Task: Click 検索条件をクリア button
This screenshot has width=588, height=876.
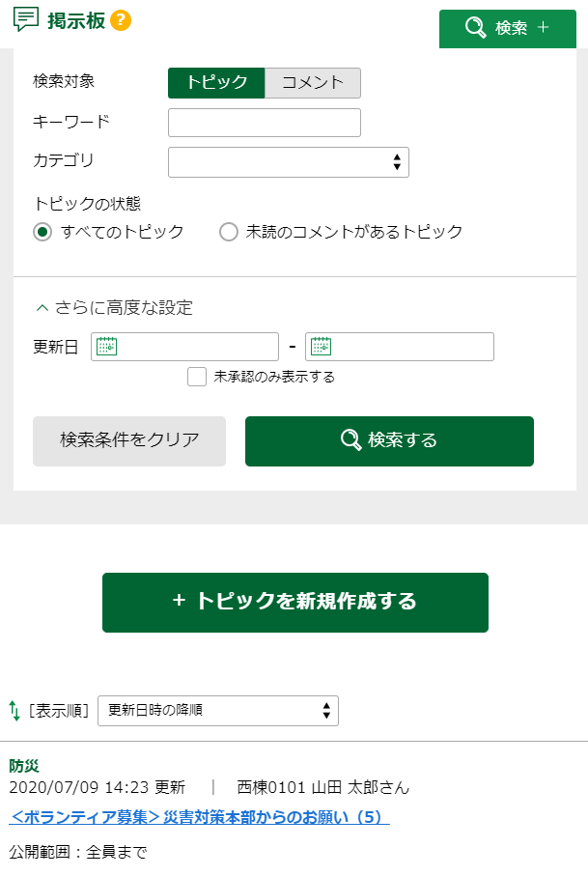Action: tap(129, 440)
